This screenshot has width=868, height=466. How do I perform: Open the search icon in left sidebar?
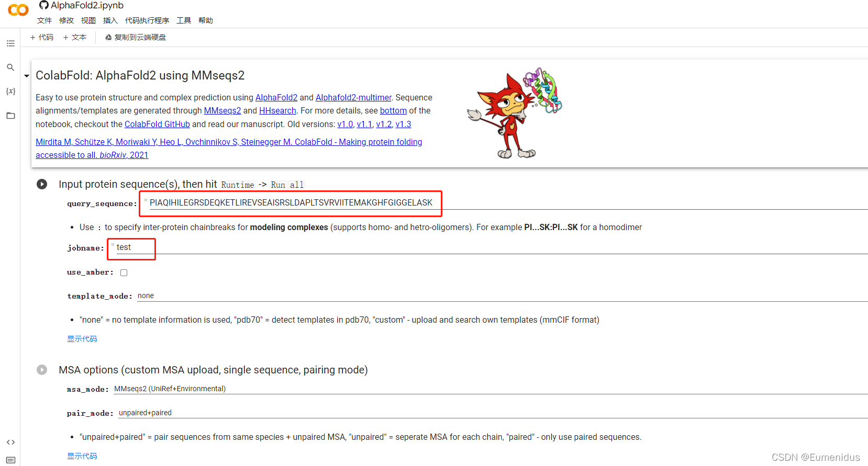click(10, 67)
